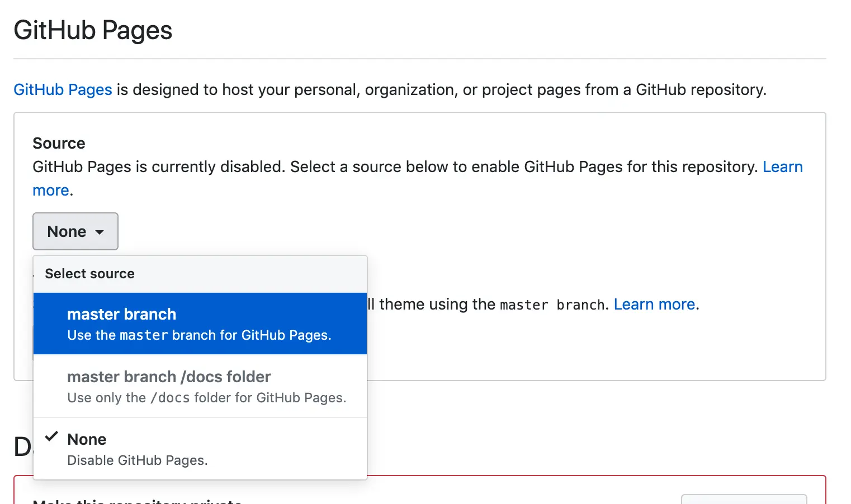Click 'Use only the /docs folder' description

[x=206, y=398]
